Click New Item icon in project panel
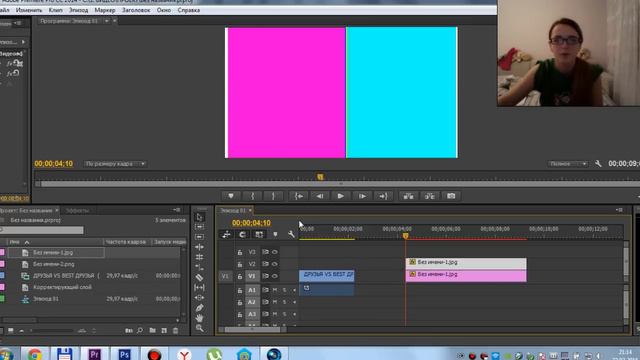Viewport: 640px width, 360px height. click(164, 331)
